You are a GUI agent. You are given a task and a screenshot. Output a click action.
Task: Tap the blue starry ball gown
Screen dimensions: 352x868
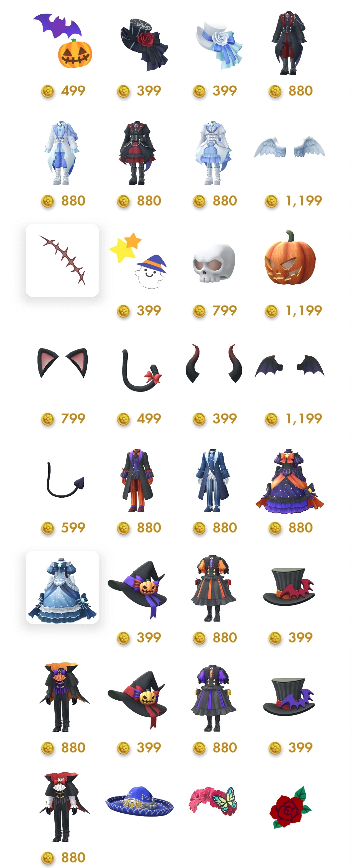[x=62, y=588]
